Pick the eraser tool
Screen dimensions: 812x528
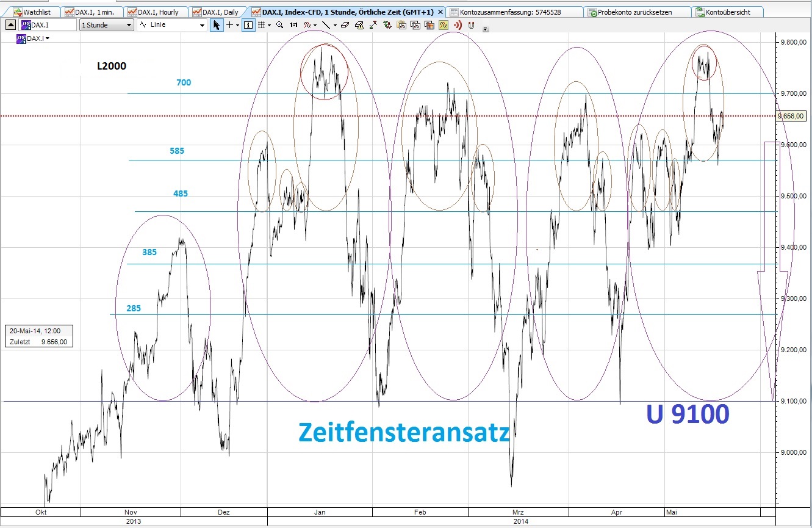[x=346, y=25]
